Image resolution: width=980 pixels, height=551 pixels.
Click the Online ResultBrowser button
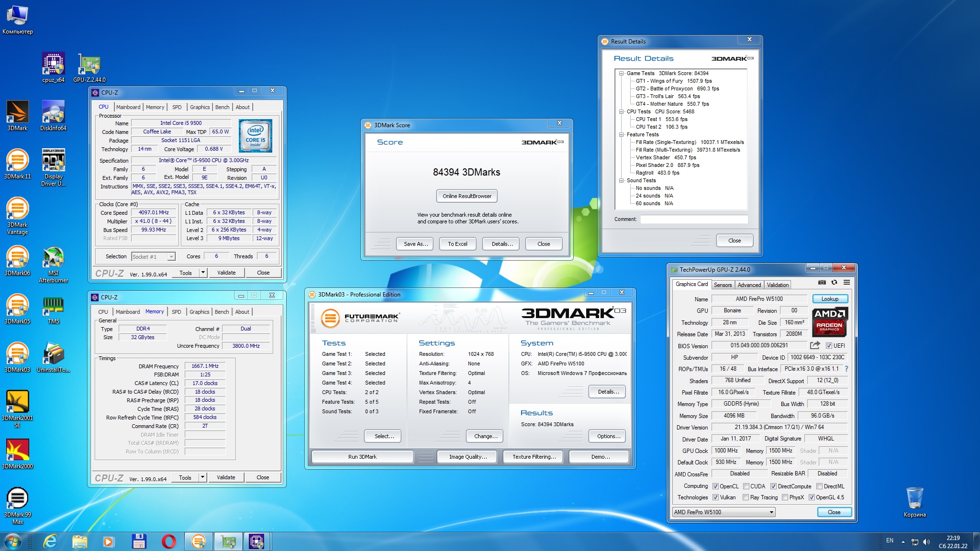click(x=467, y=196)
